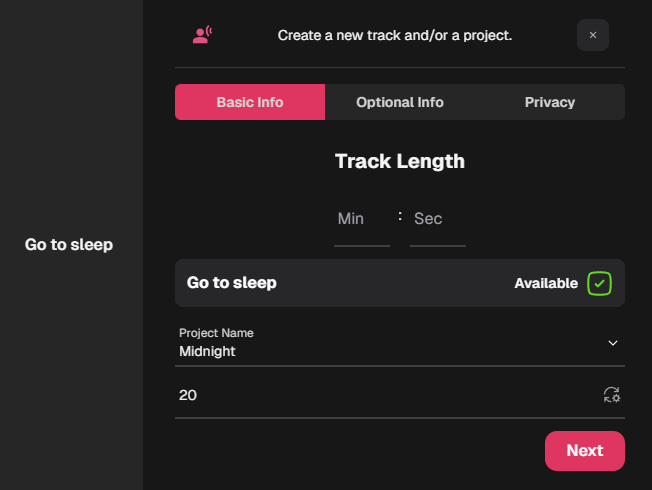Viewport: 652px width, 490px height.
Task: Click the colon between Min and Sec
Action: coord(400,216)
